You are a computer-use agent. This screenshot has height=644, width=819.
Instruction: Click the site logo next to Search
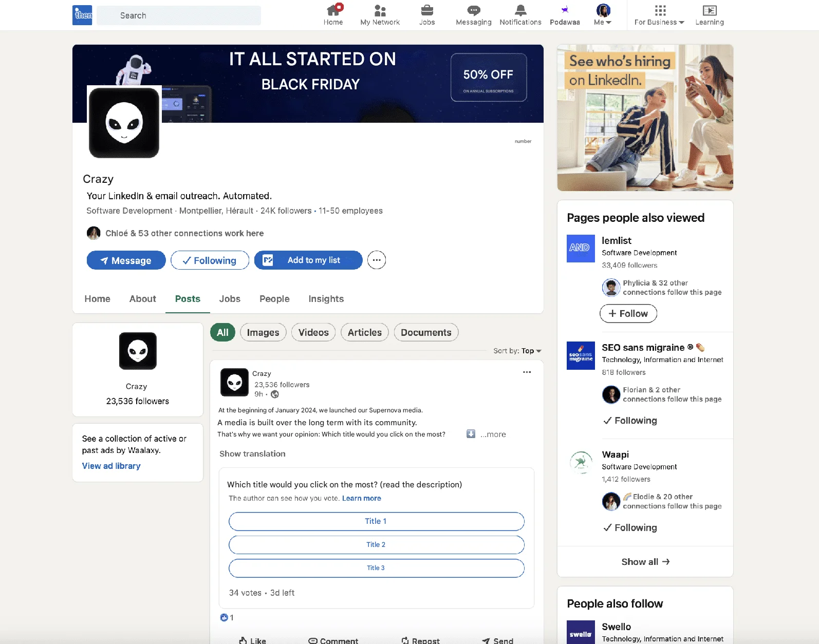coord(82,15)
